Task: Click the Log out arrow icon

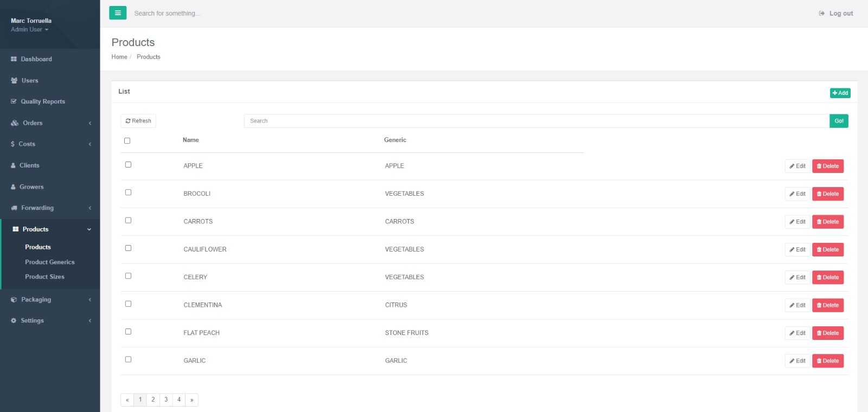Action: pyautogui.click(x=822, y=14)
